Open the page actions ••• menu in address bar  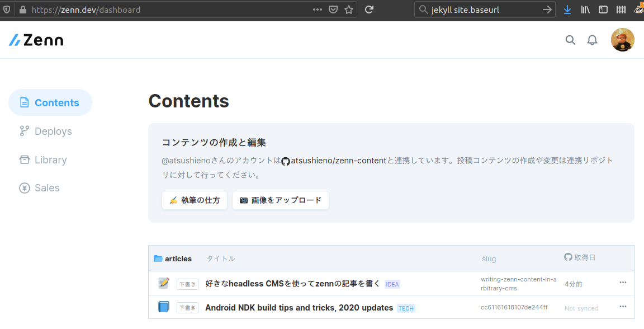coord(317,10)
